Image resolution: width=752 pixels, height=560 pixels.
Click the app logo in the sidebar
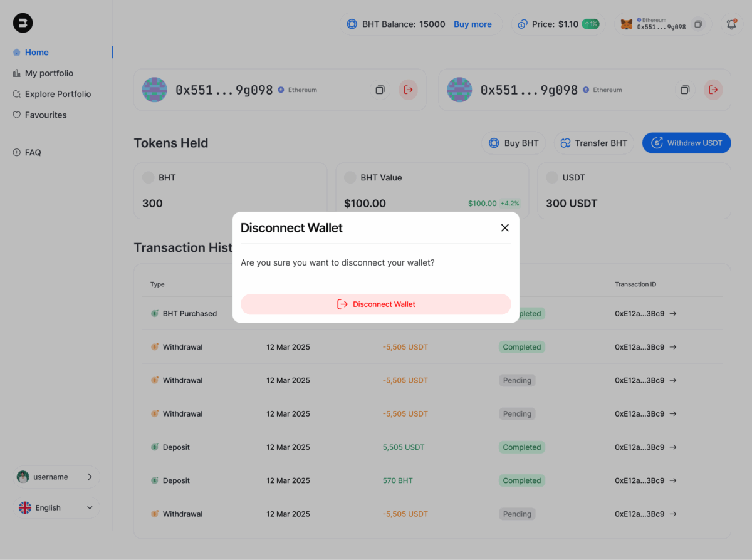click(x=23, y=23)
